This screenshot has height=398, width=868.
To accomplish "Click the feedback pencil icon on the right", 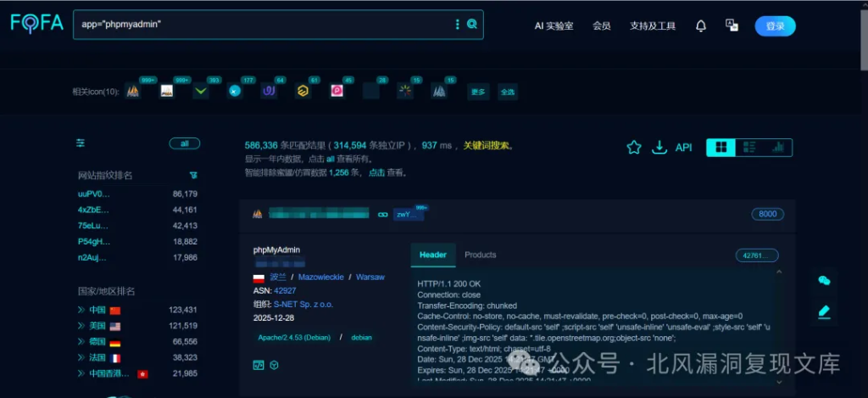I will tap(823, 311).
